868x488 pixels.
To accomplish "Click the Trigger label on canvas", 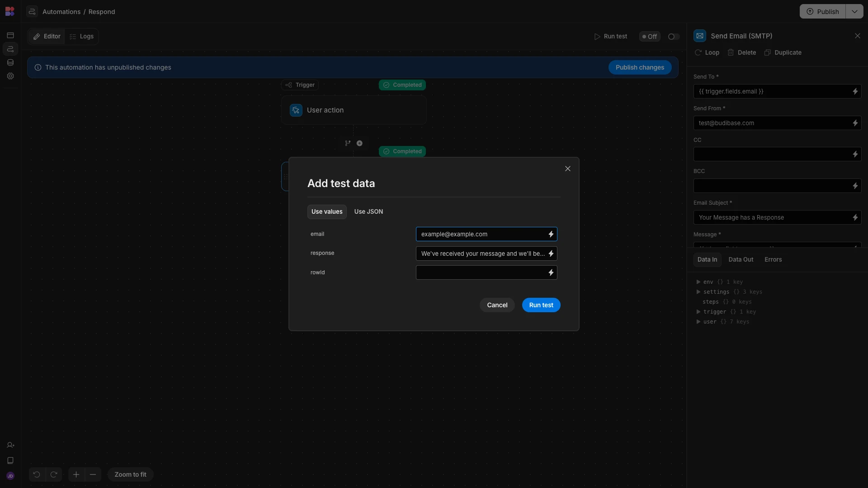I will click(300, 85).
